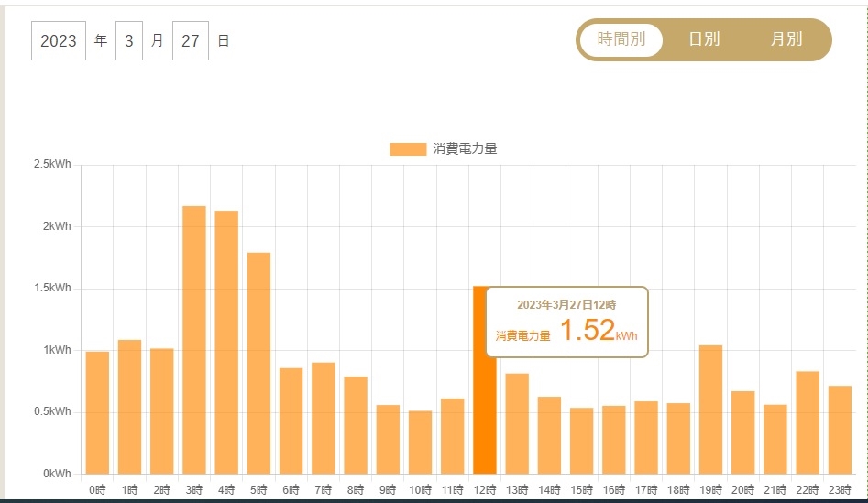Select the 14時 consumption bar
The width and height of the screenshot is (868, 503).
(549, 435)
